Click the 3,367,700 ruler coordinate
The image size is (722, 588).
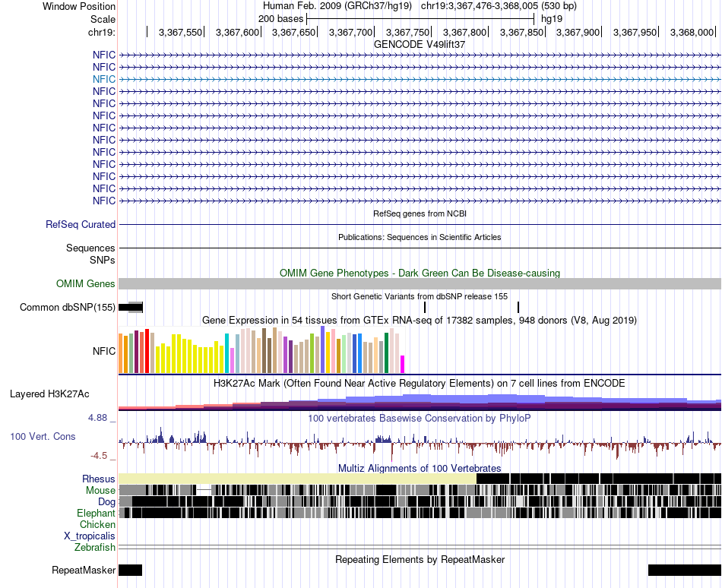pos(351,32)
